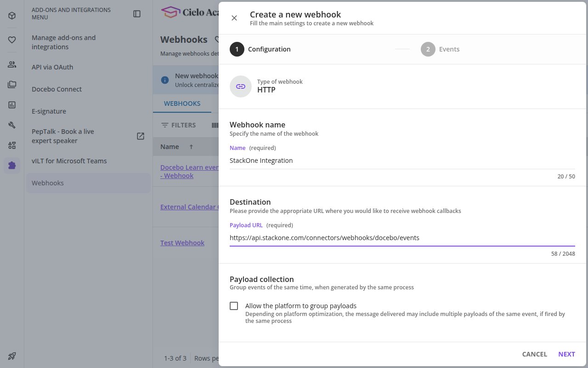Select the puzzle add-ons icon in rail
Screen dimensions: 588x368
12,166
